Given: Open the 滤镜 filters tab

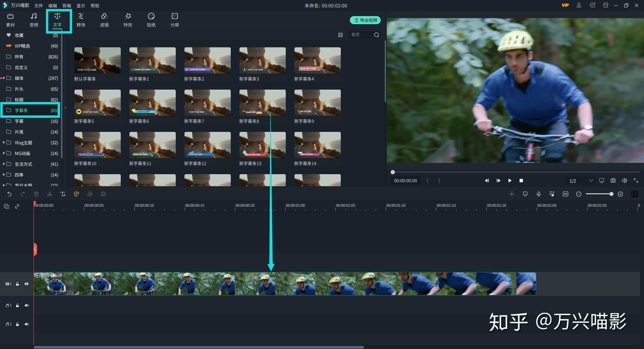Looking at the screenshot, I should click(x=104, y=20).
